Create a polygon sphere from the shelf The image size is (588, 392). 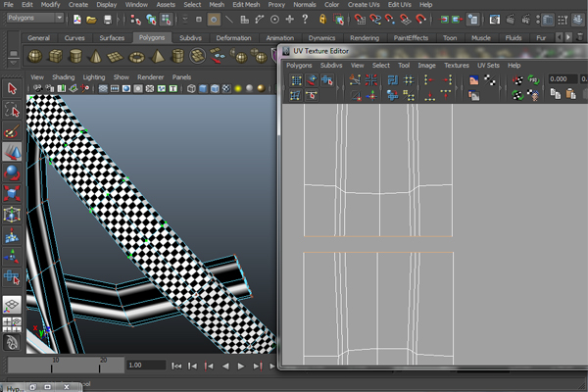pos(35,56)
